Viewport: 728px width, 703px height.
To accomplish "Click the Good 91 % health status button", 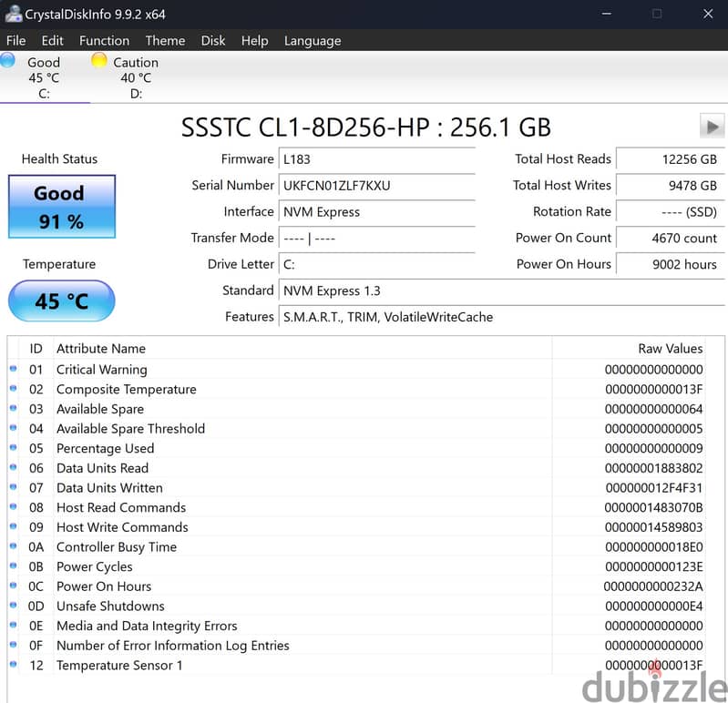I will tap(62, 207).
